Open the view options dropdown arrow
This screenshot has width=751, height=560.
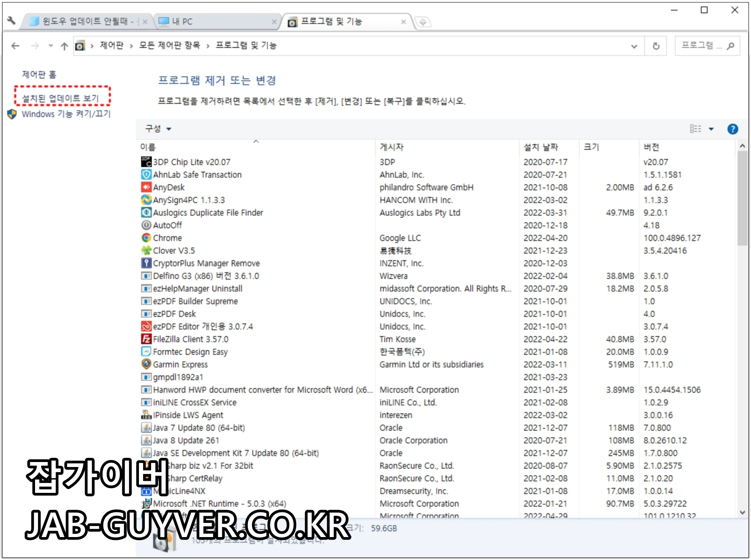(x=711, y=129)
